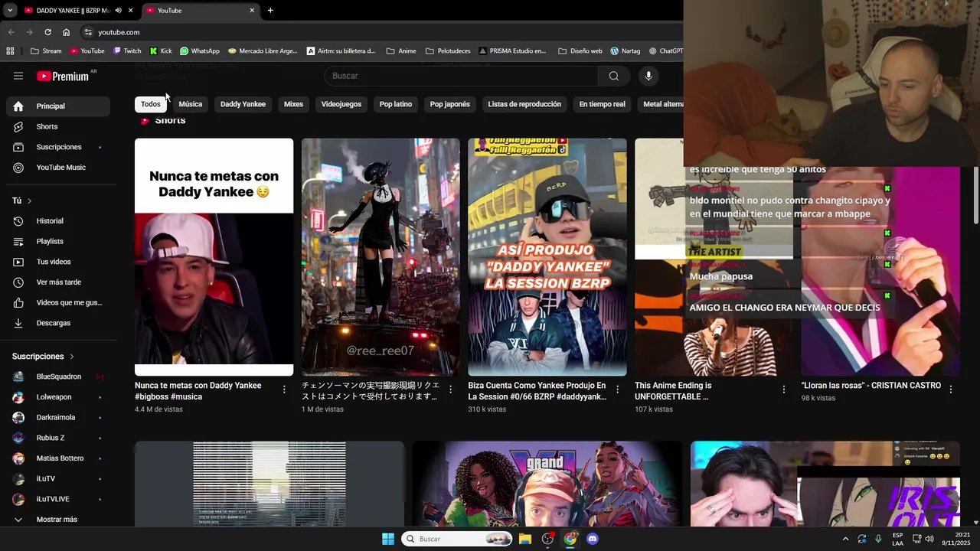Open the Kick bookmark
Image resolution: width=980 pixels, height=551 pixels.
pyautogui.click(x=161, y=51)
